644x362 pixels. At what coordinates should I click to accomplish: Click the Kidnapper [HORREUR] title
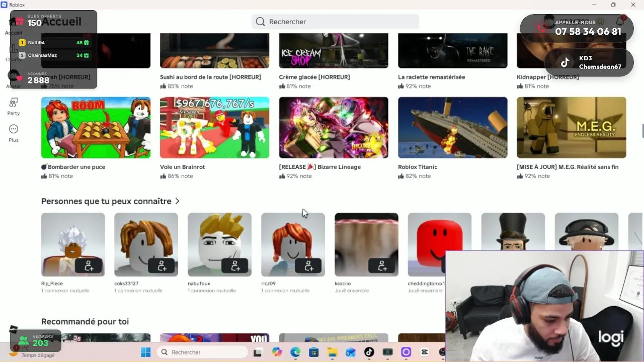[548, 77]
